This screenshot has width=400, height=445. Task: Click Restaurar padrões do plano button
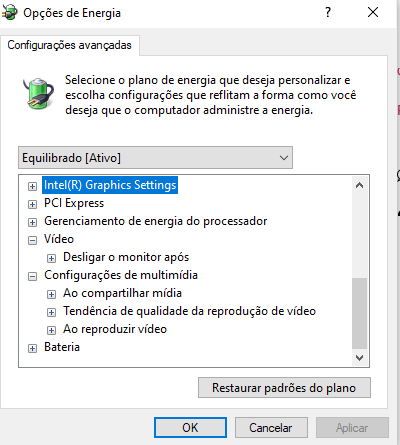[284, 388]
